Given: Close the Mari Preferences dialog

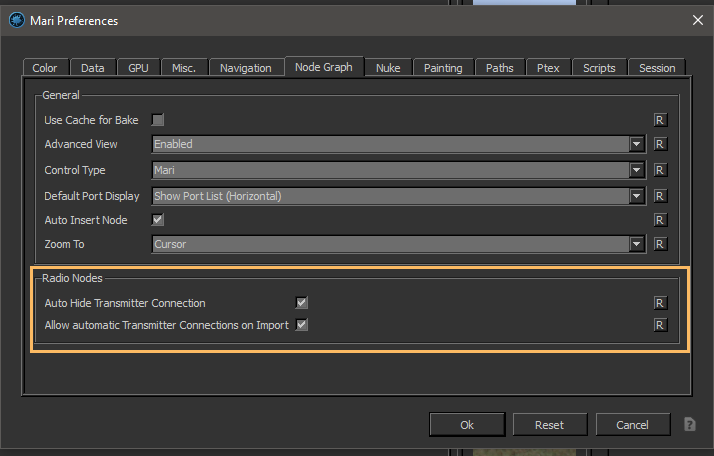Looking at the screenshot, I should 697,19.
